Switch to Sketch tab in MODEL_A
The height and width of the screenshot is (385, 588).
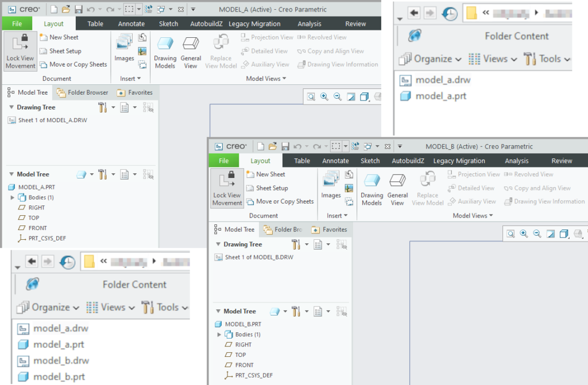(168, 24)
